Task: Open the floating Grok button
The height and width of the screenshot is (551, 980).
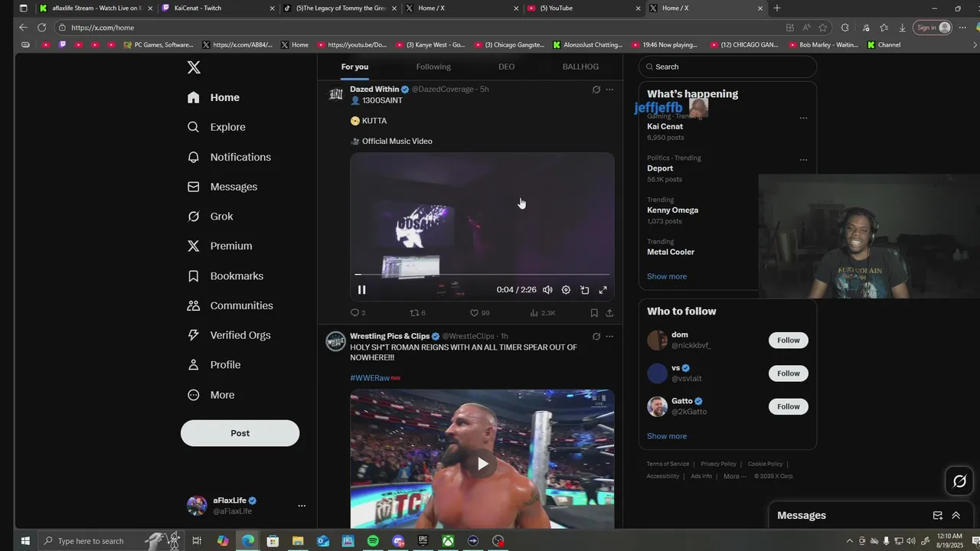Action: [959, 481]
